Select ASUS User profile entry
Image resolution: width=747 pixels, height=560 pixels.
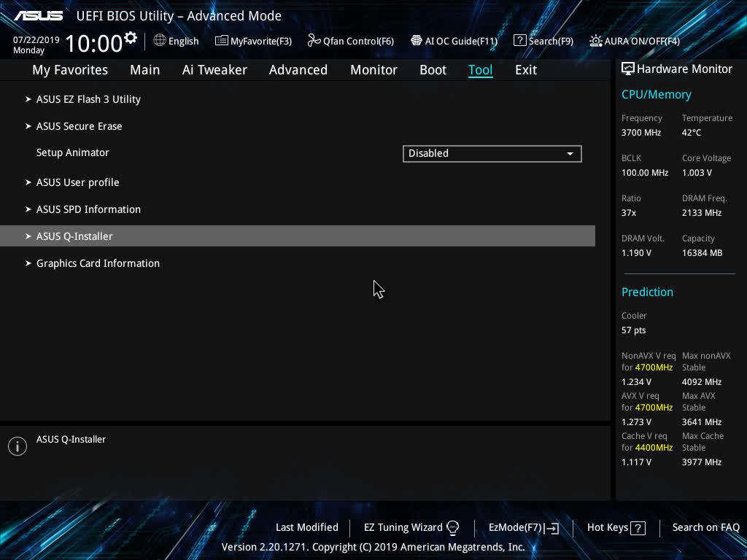tap(77, 182)
